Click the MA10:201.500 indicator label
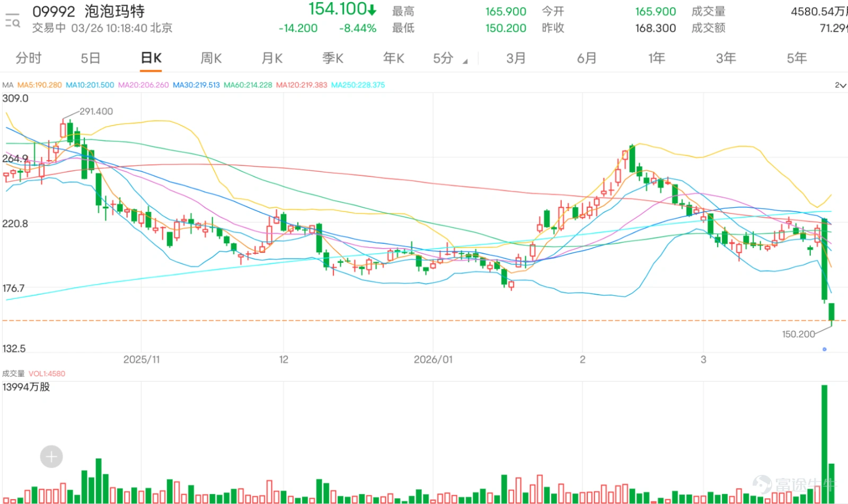 90,85
